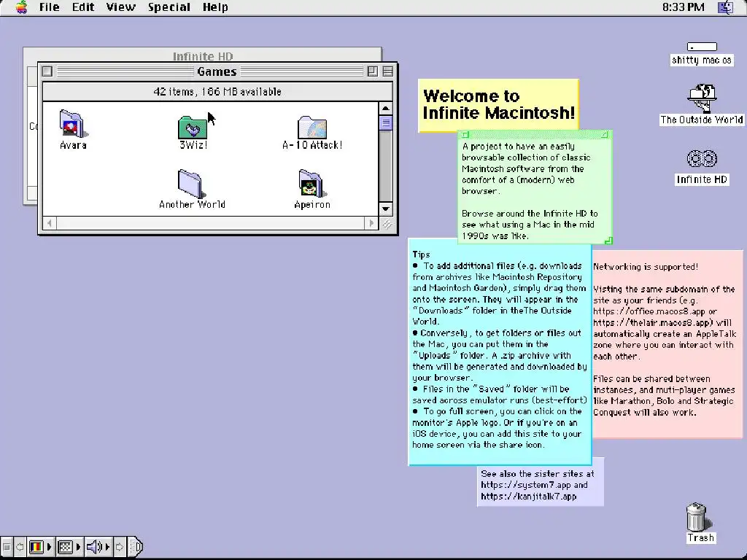The height and width of the screenshot is (560, 747).
Task: Click the yellow Welcome to Infinite Macintosh note
Action: pos(498,104)
